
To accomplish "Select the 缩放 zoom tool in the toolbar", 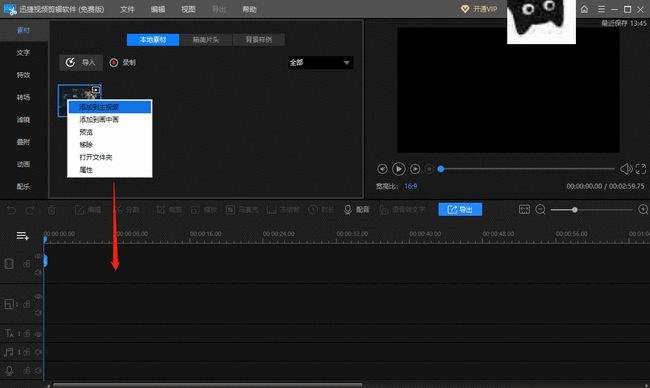I will (x=204, y=210).
